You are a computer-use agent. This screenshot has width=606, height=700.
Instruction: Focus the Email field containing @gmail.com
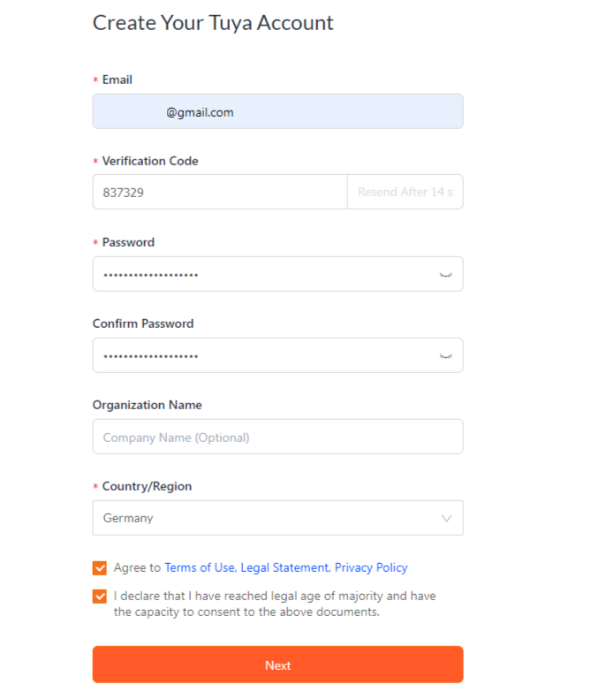tap(277, 112)
